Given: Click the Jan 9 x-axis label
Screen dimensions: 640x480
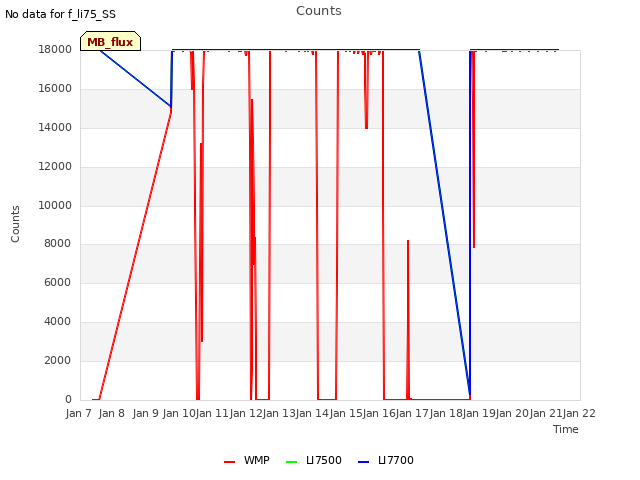Looking at the screenshot, I should tap(145, 413).
